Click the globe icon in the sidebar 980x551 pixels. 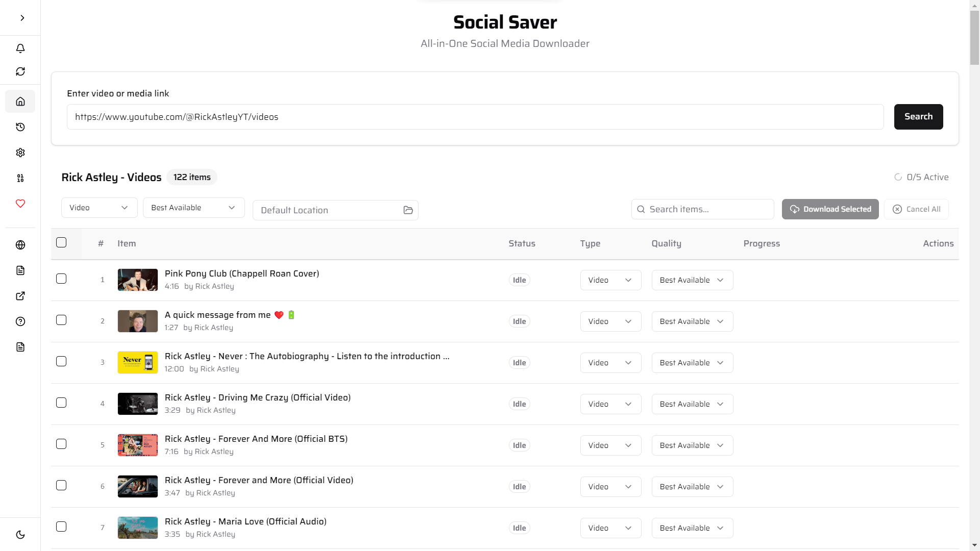coord(20,245)
